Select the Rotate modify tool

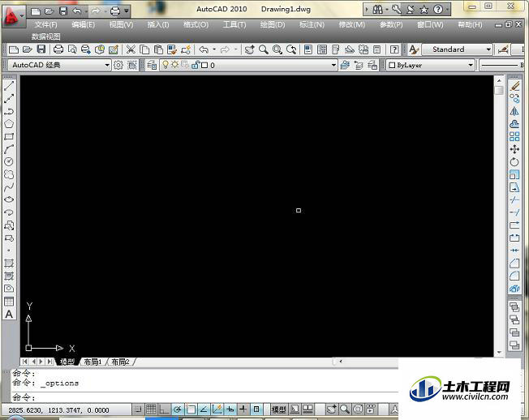[x=514, y=162]
